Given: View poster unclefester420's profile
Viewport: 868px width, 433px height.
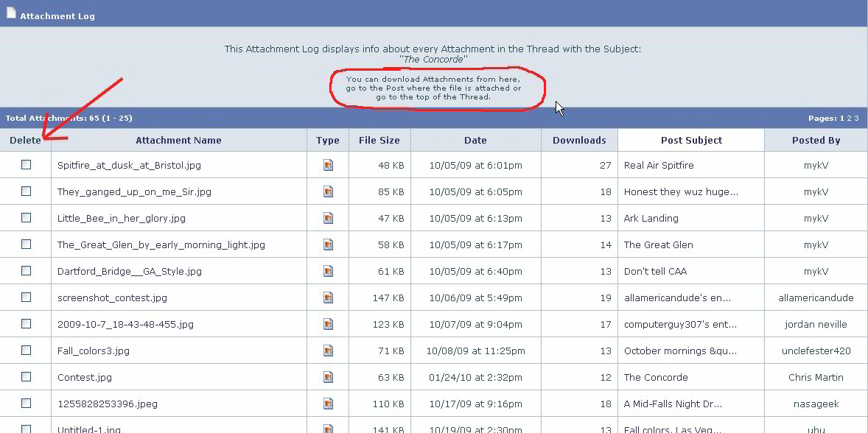Looking at the screenshot, I should click(816, 351).
